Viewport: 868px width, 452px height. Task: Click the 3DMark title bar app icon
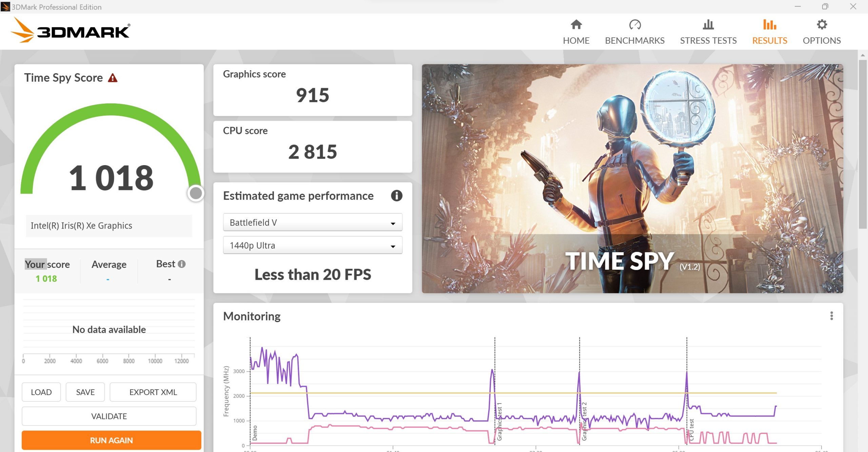5,7
